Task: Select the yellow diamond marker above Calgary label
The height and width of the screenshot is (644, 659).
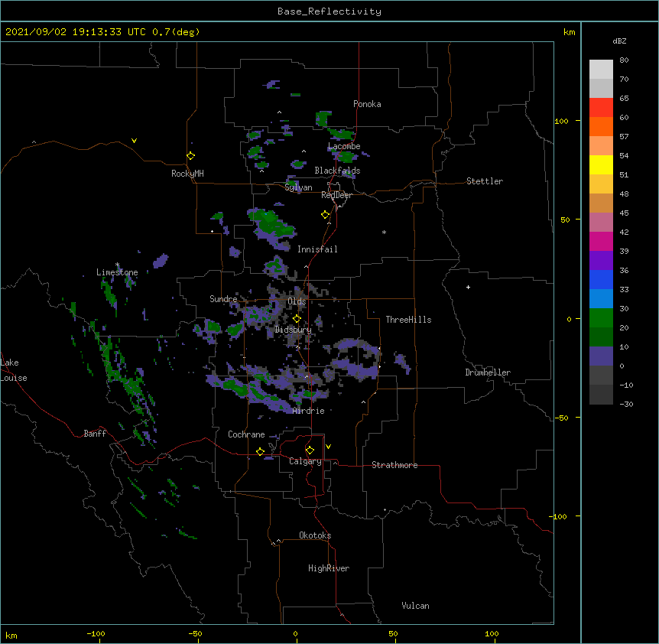Action: 310,450
